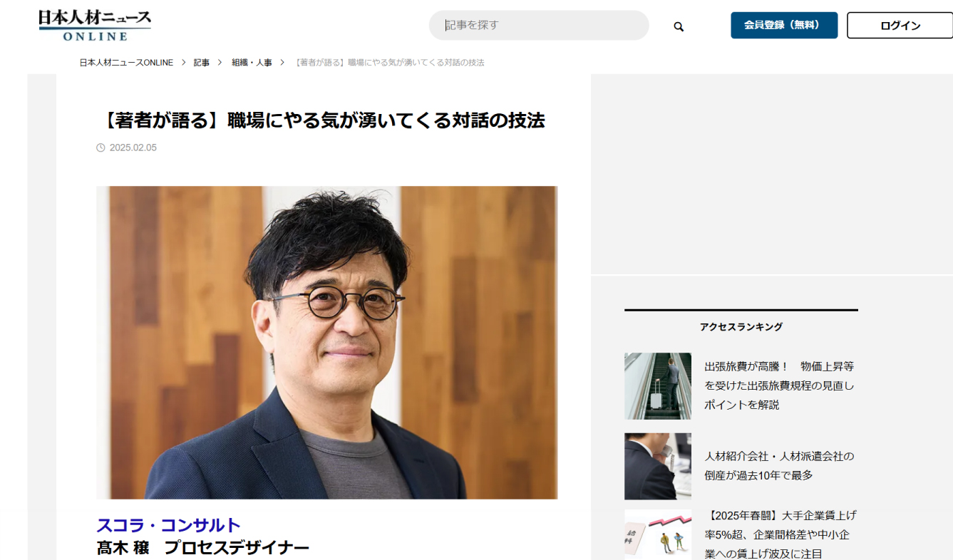The image size is (953, 560).
Task: Open ranking article 出張旅費が高騰！
Action: click(779, 385)
